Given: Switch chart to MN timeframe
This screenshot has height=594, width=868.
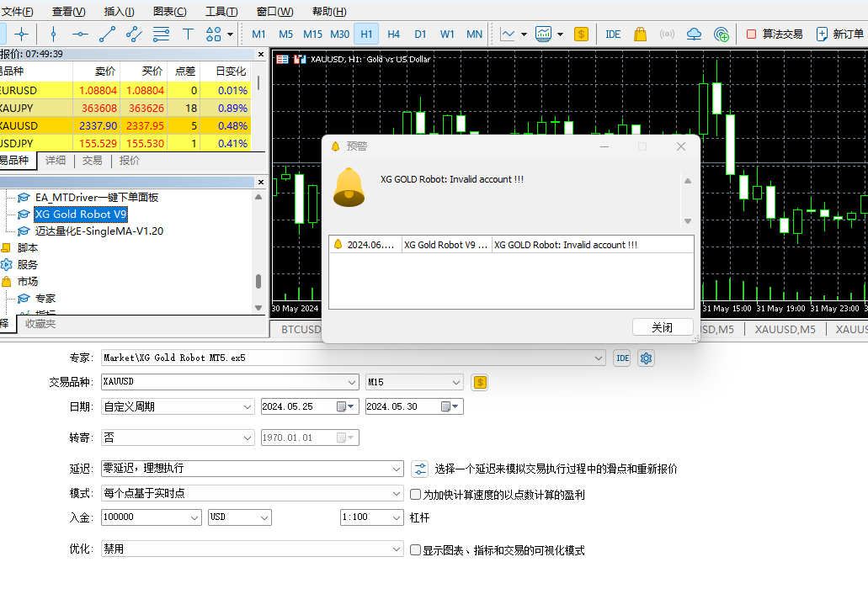Looking at the screenshot, I should pyautogui.click(x=474, y=34).
